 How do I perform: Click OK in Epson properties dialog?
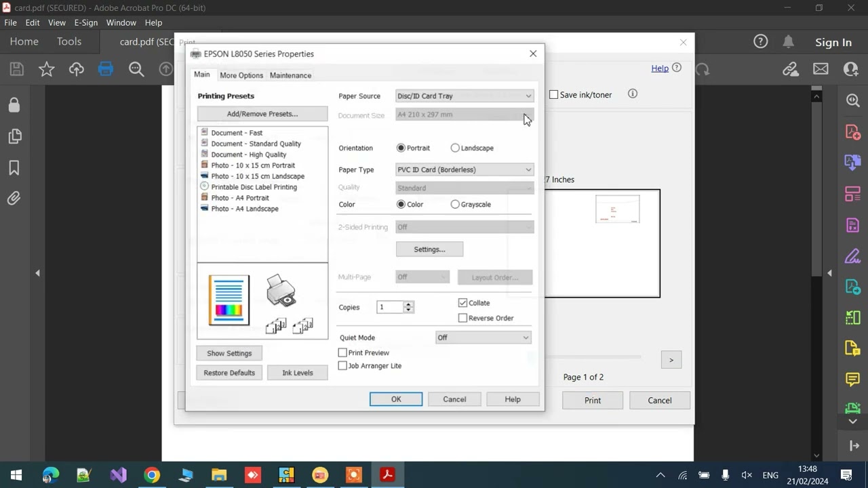(x=396, y=399)
